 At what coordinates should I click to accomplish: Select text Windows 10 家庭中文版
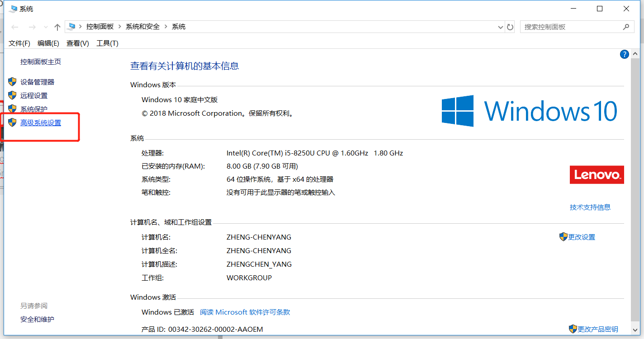coord(180,100)
